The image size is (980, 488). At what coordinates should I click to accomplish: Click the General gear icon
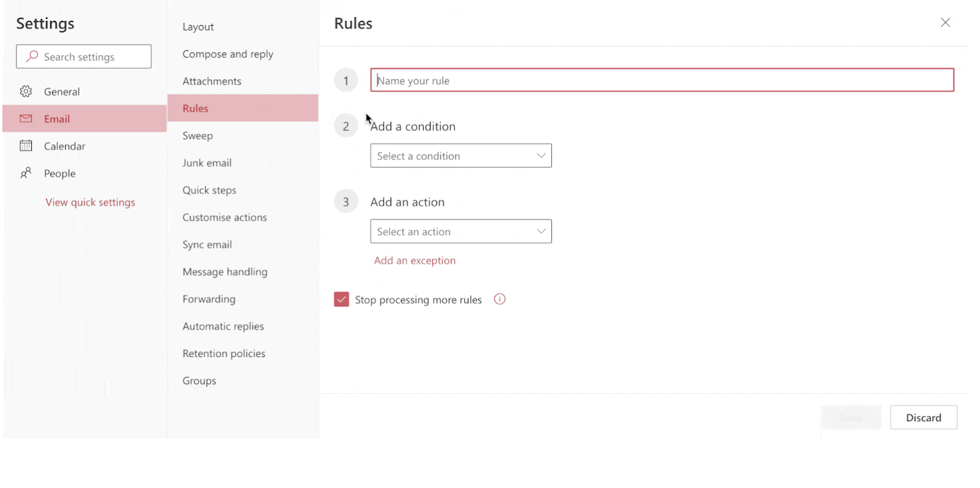point(26,92)
